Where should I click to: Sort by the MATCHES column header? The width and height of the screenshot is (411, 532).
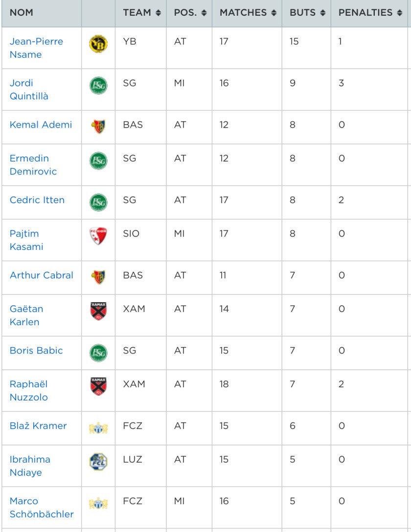[246, 13]
